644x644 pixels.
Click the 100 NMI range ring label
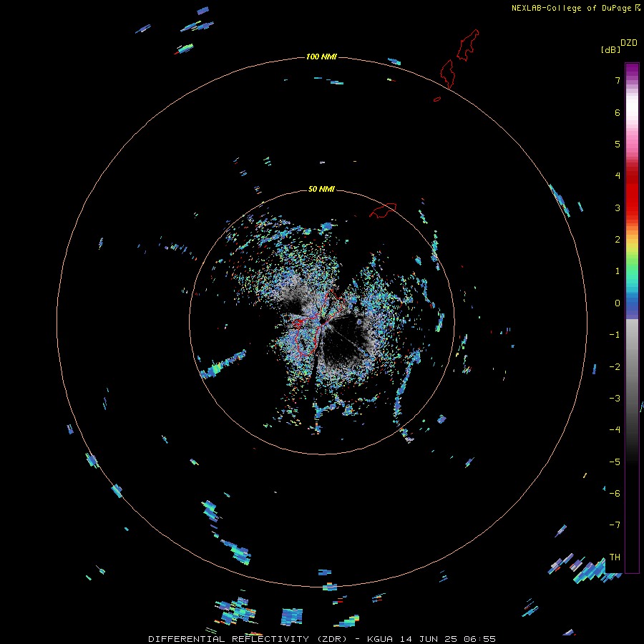321,57
